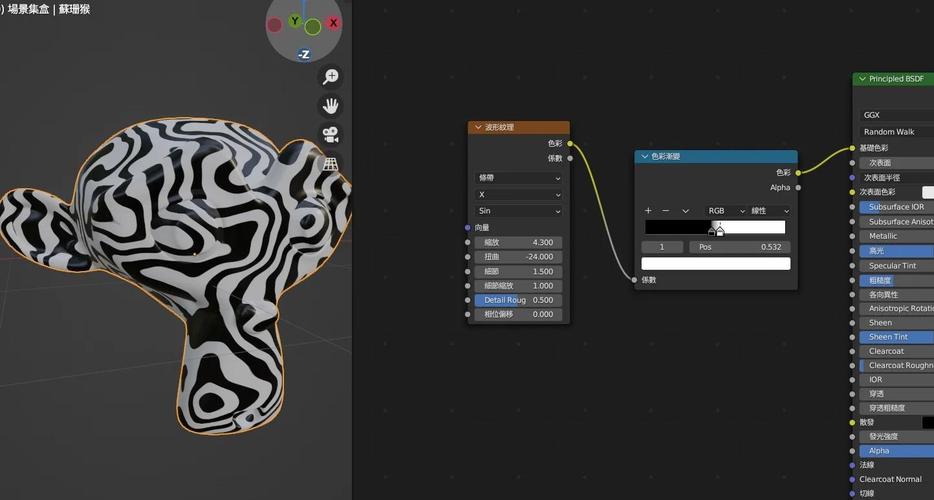Open the color ramp tools chevron menu
Screen dimensions: 934x500
click(686, 211)
